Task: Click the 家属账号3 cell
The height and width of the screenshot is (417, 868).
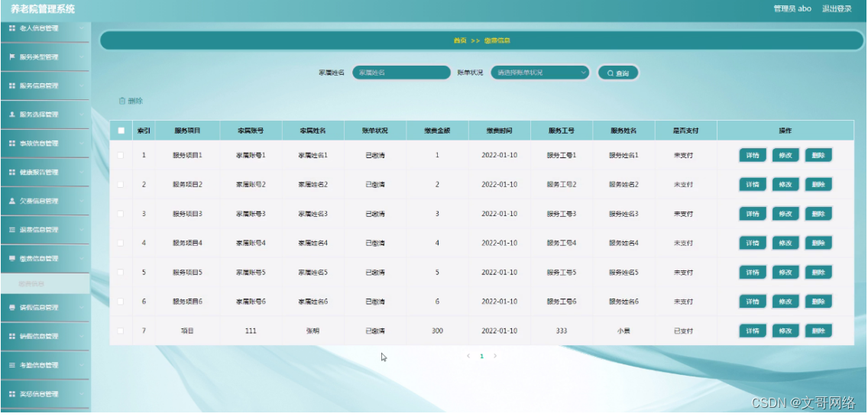Action: [251, 214]
